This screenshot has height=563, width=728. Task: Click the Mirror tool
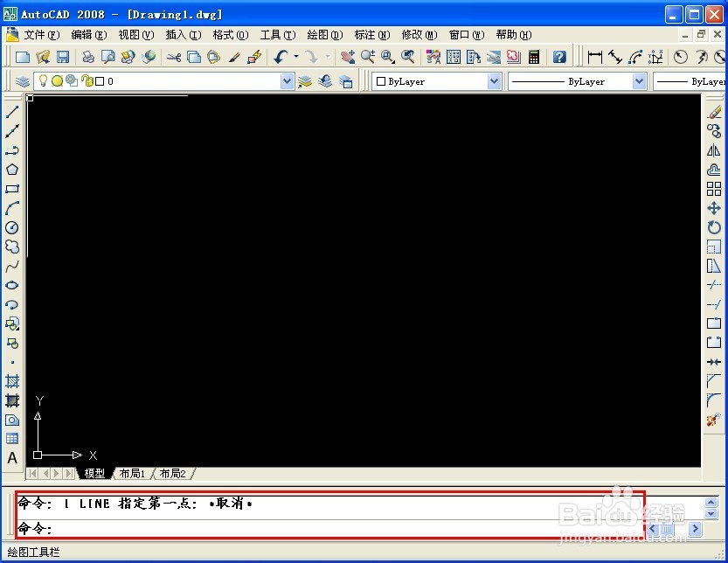pos(714,150)
